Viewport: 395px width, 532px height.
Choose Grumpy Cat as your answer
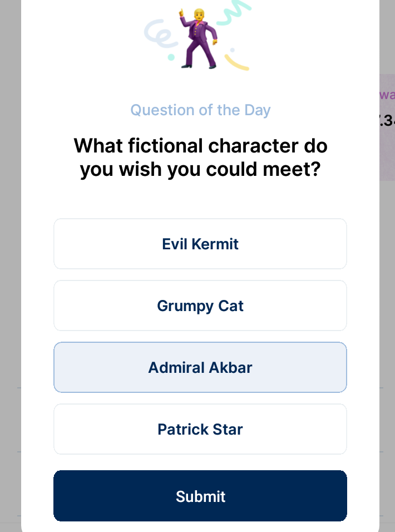point(200,306)
